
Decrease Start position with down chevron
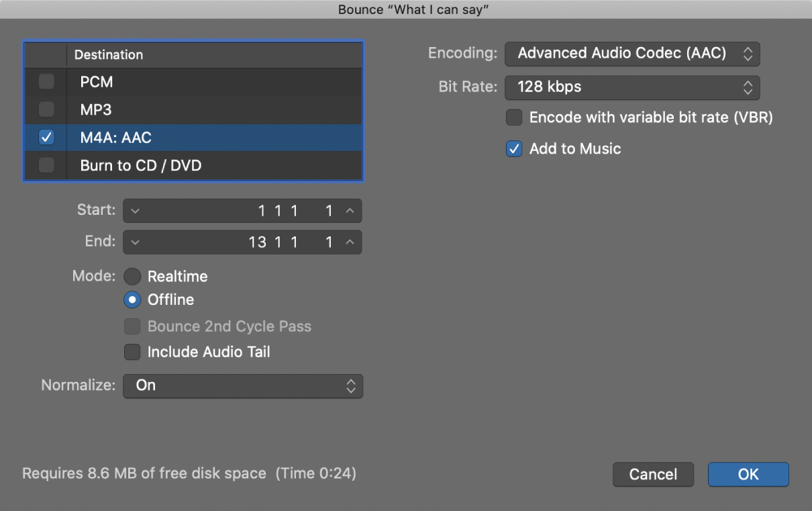[x=135, y=211]
